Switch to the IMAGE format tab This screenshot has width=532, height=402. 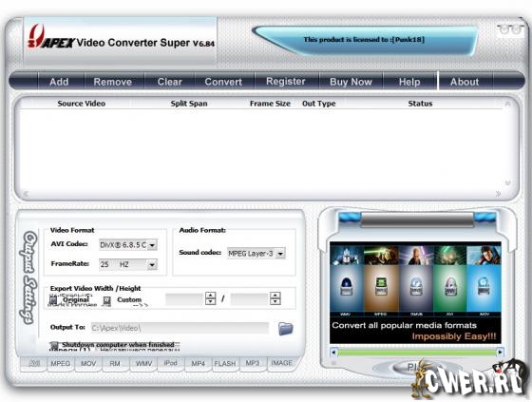[281, 363]
